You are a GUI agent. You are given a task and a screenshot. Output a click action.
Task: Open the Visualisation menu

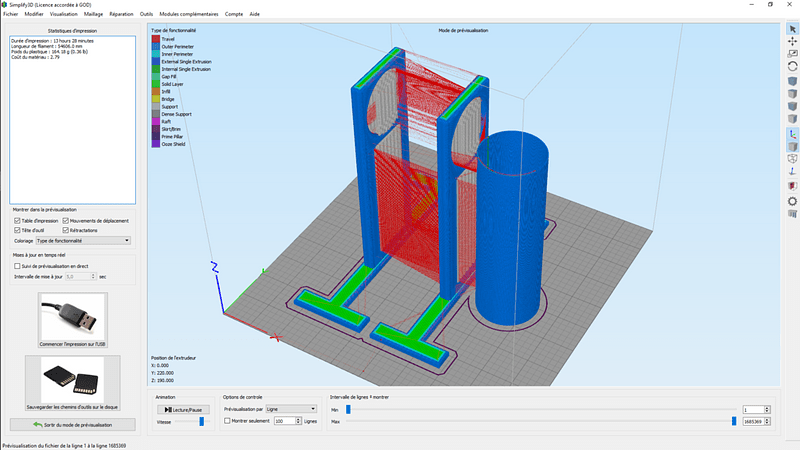click(x=64, y=14)
